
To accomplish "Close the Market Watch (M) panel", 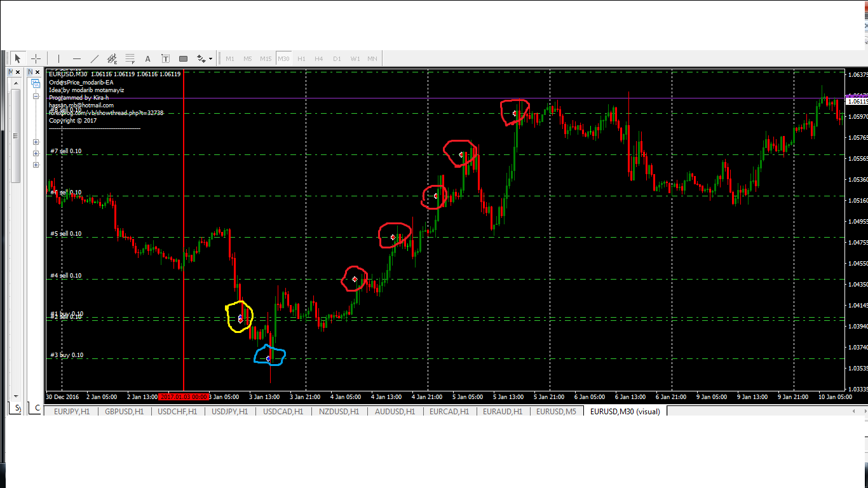I will pyautogui.click(x=18, y=72).
